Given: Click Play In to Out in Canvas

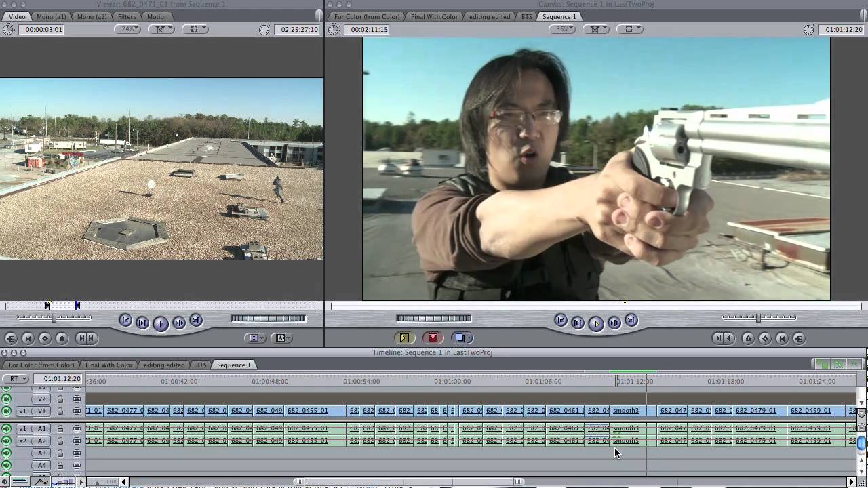Looking at the screenshot, I should (578, 323).
